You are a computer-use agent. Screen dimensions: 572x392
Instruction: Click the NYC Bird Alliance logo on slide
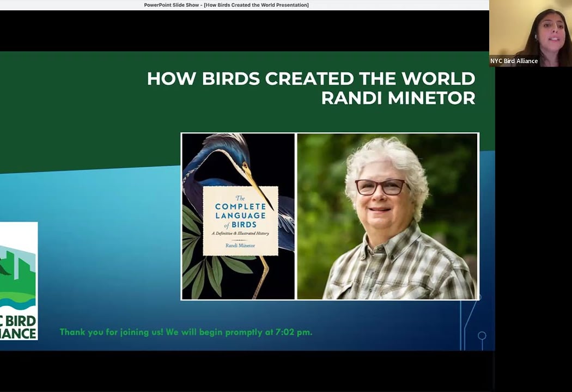tap(19, 281)
